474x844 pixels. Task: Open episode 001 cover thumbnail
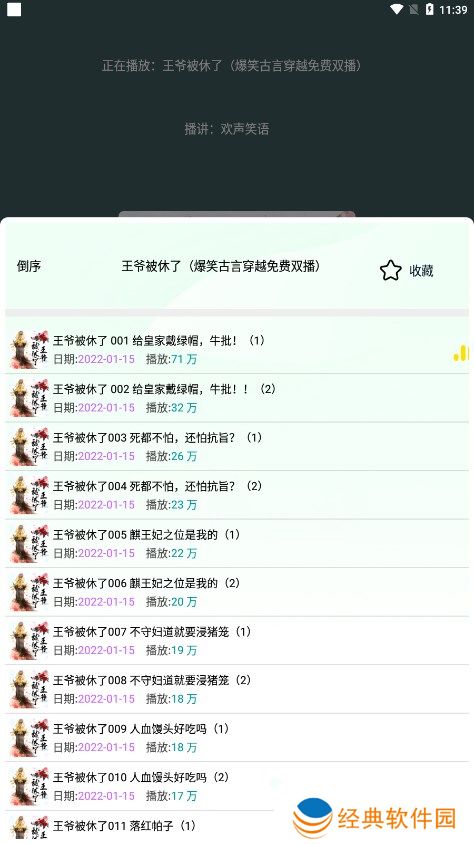[x=30, y=349]
